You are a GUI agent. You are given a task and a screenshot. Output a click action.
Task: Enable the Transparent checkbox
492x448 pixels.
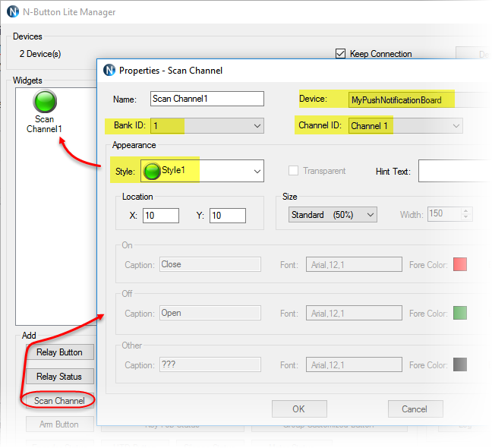293,171
